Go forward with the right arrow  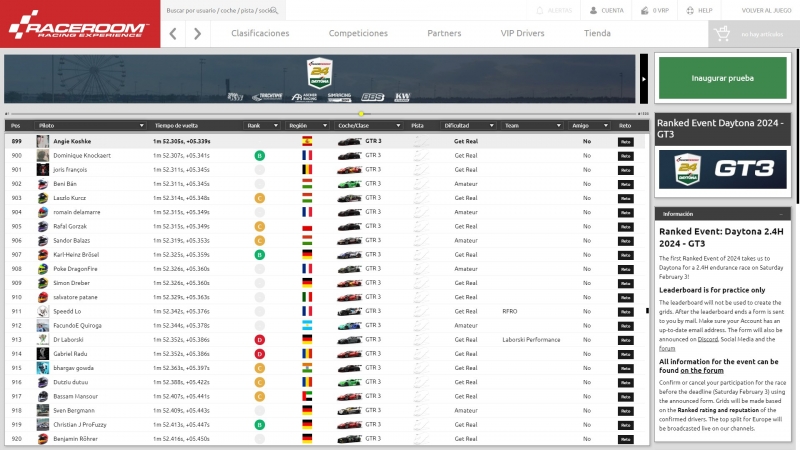pyautogui.click(x=197, y=34)
